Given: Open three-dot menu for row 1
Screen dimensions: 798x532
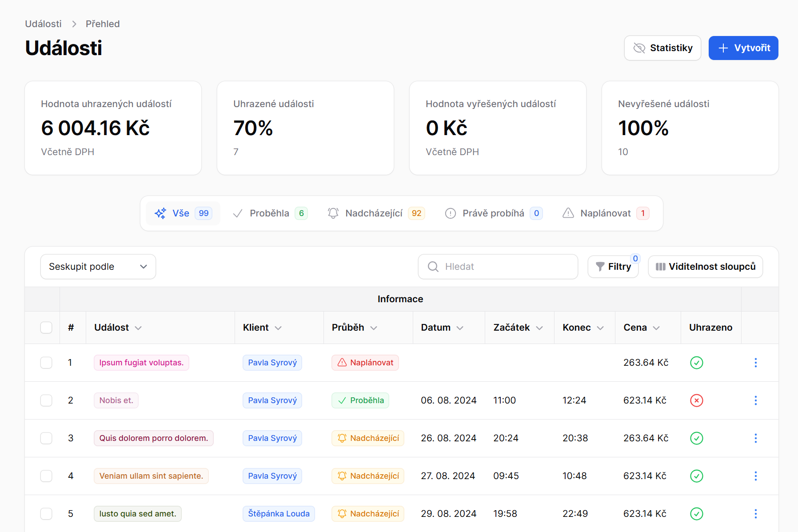Looking at the screenshot, I should coord(755,363).
